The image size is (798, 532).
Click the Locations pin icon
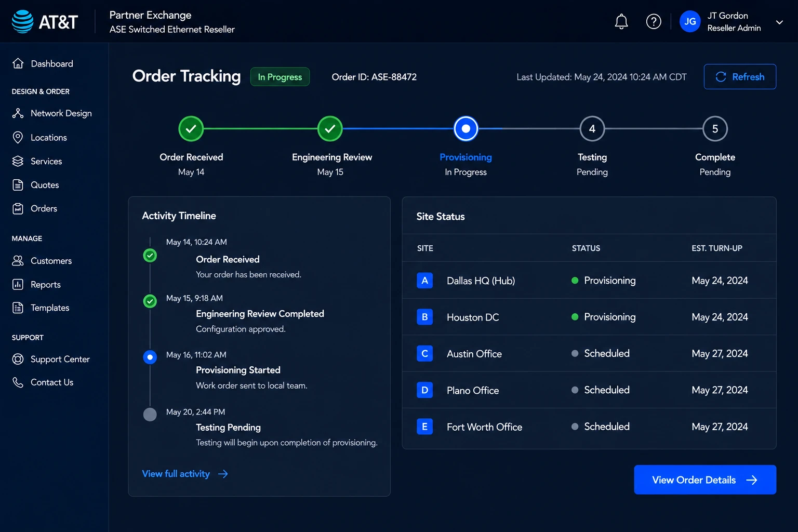pyautogui.click(x=18, y=137)
